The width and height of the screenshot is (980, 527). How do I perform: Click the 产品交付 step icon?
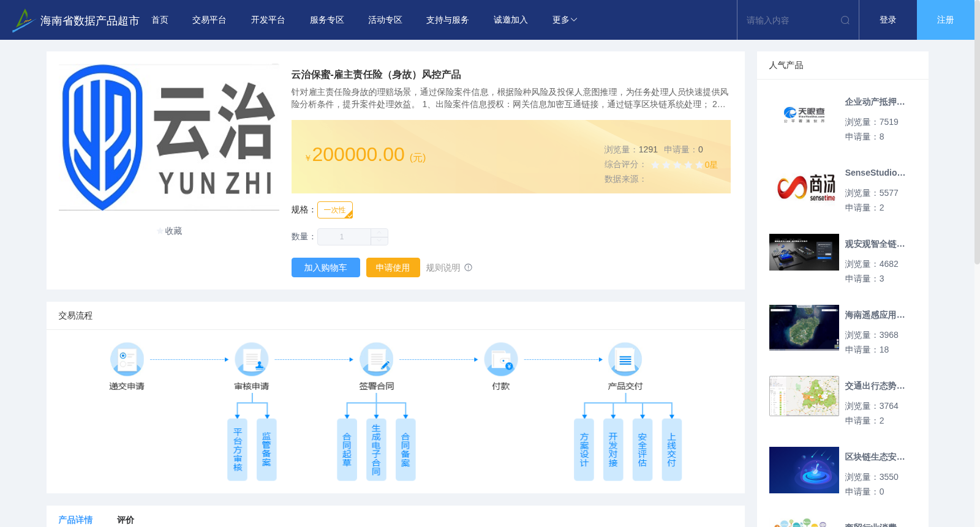pyautogui.click(x=625, y=359)
